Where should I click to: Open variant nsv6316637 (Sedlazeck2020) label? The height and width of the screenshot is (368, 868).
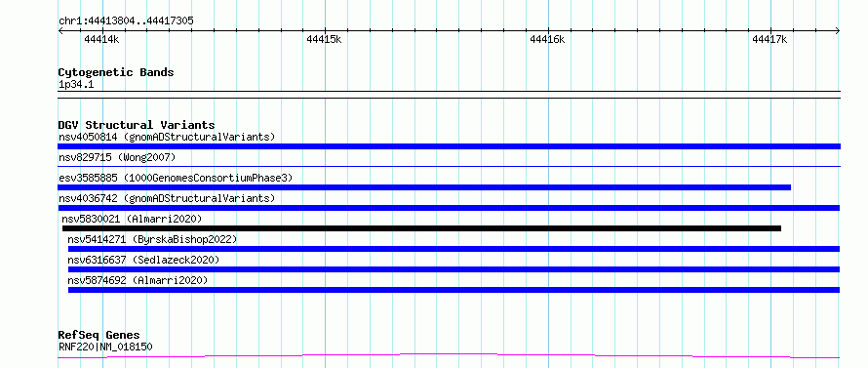point(143,260)
